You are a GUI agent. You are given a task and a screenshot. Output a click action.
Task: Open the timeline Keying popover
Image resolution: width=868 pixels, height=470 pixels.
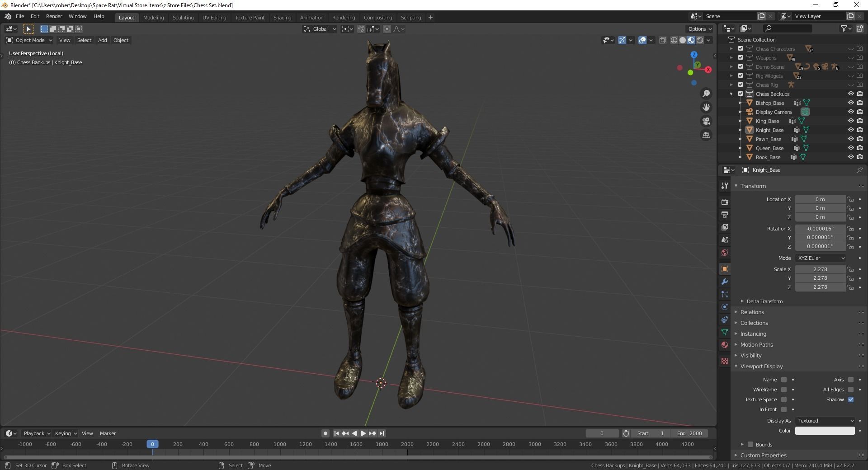tap(66, 433)
